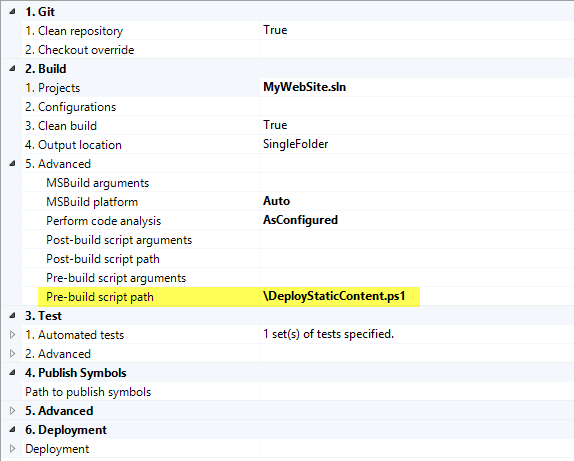Image resolution: width=574 pixels, height=461 pixels.
Task: Expand the 2. Advanced test row
Action: tap(12, 354)
